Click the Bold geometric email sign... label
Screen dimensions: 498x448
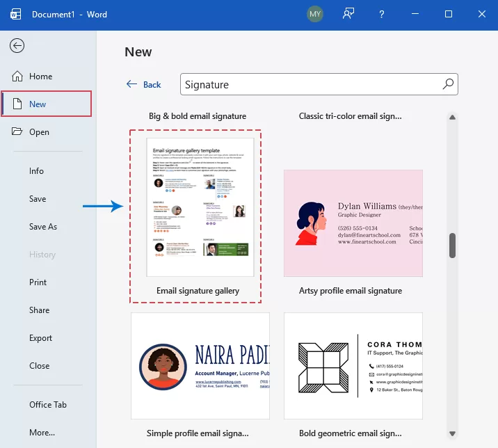tap(351, 433)
